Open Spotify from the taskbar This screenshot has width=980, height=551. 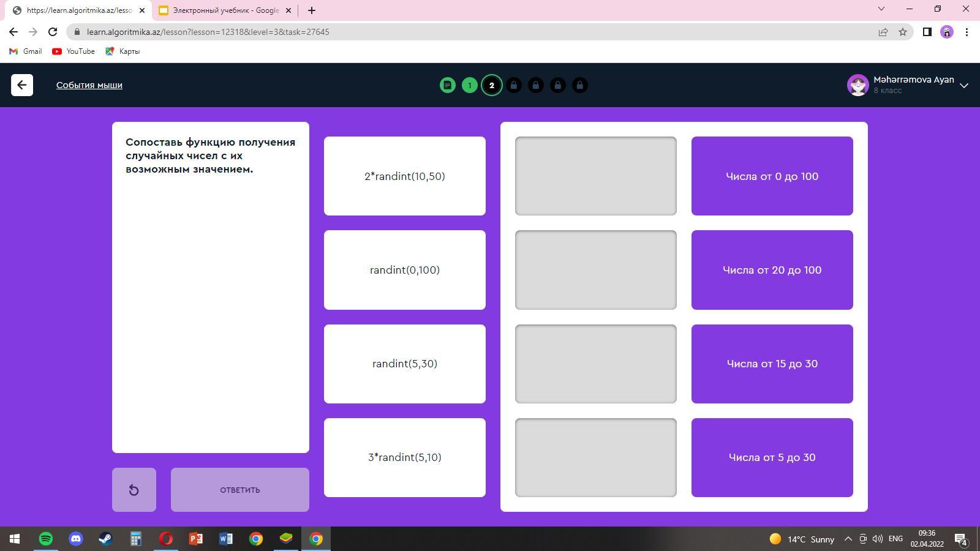[x=46, y=539]
